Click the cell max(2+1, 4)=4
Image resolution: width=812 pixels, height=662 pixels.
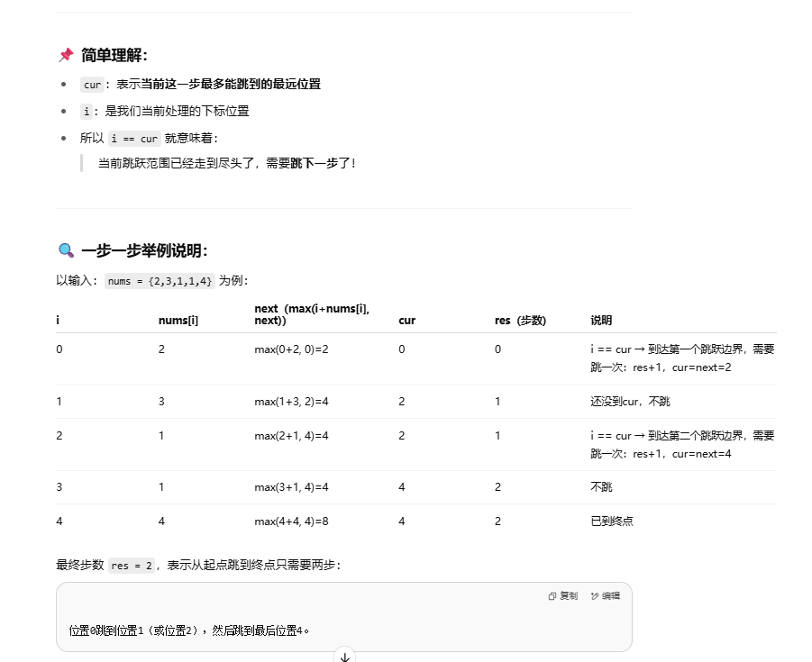pos(292,436)
